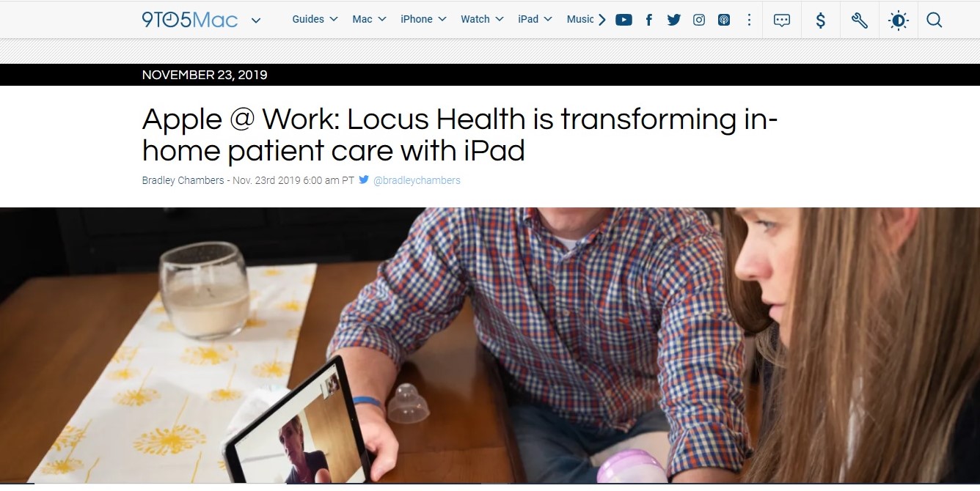Open the Twitter icon in header

tap(673, 20)
